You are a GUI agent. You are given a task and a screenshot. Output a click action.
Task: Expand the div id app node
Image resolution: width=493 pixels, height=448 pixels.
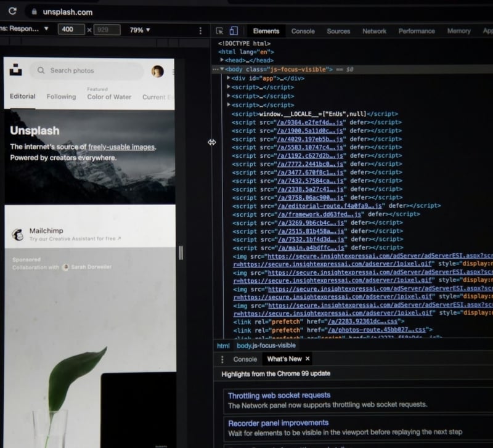pos(228,78)
